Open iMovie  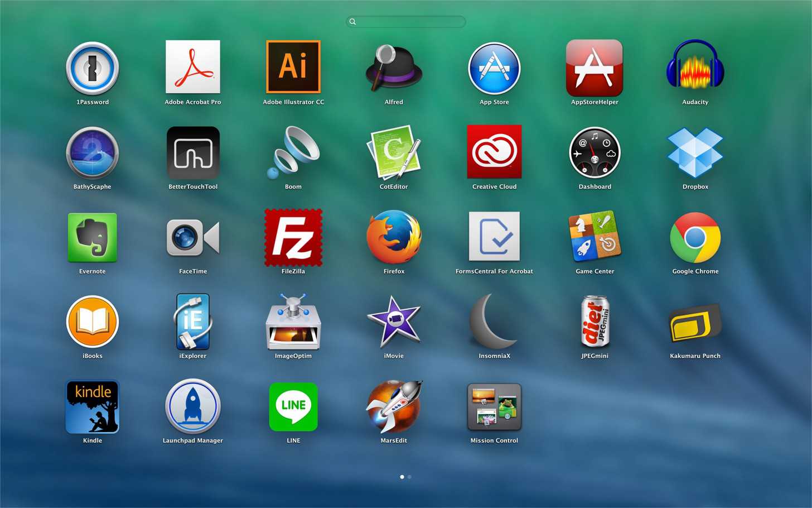(x=394, y=322)
